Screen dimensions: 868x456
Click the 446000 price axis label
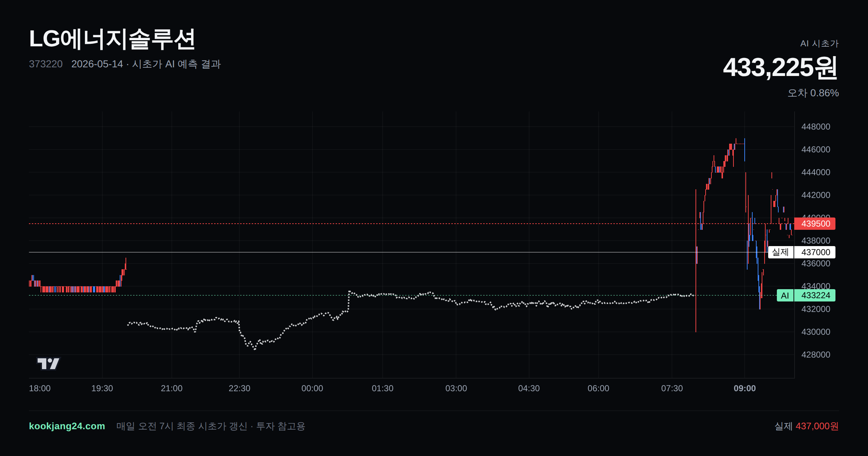pyautogui.click(x=816, y=149)
